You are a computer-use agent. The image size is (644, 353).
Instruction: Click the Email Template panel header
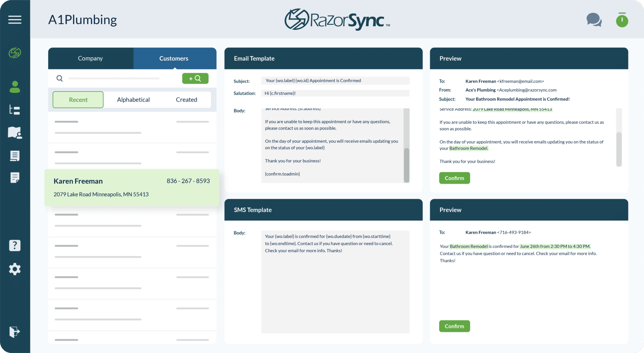tap(323, 58)
